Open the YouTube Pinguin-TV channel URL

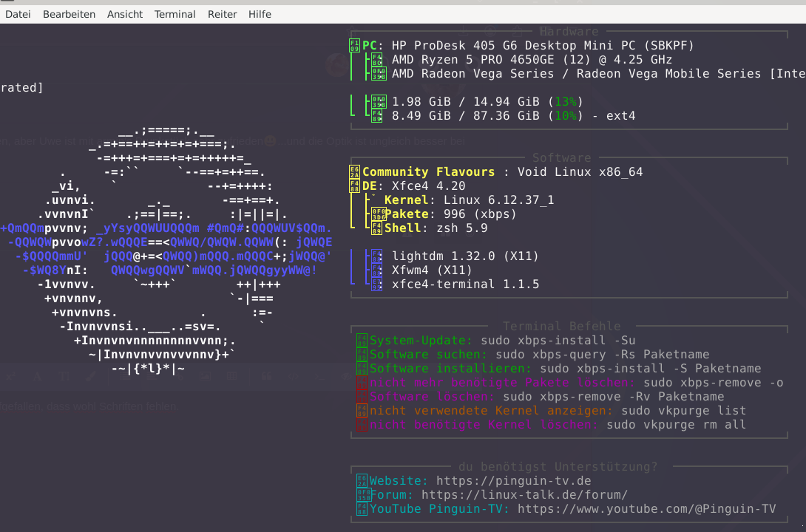pos(646,509)
